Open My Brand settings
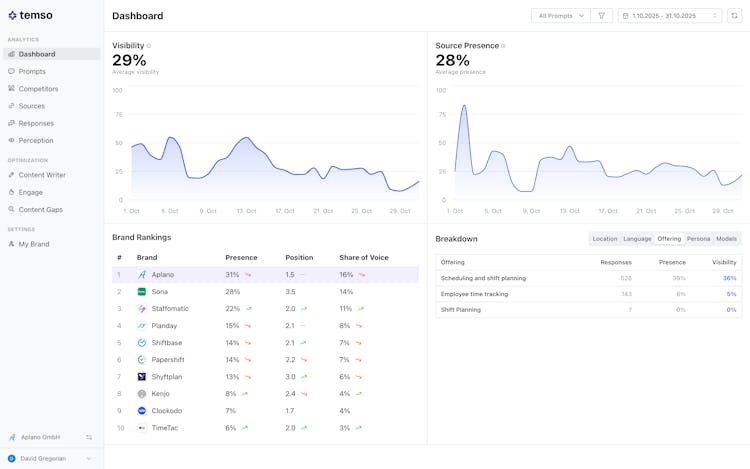Image resolution: width=750 pixels, height=469 pixels. tap(33, 244)
